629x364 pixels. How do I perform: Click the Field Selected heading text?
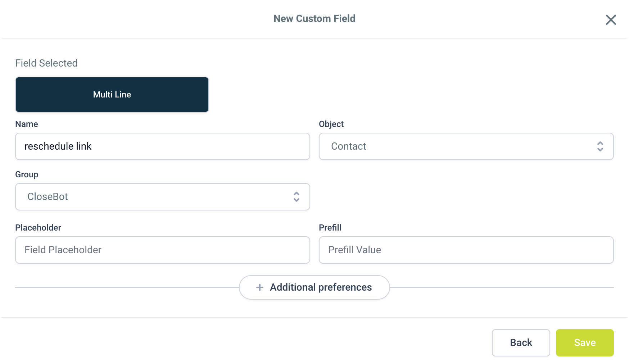46,63
